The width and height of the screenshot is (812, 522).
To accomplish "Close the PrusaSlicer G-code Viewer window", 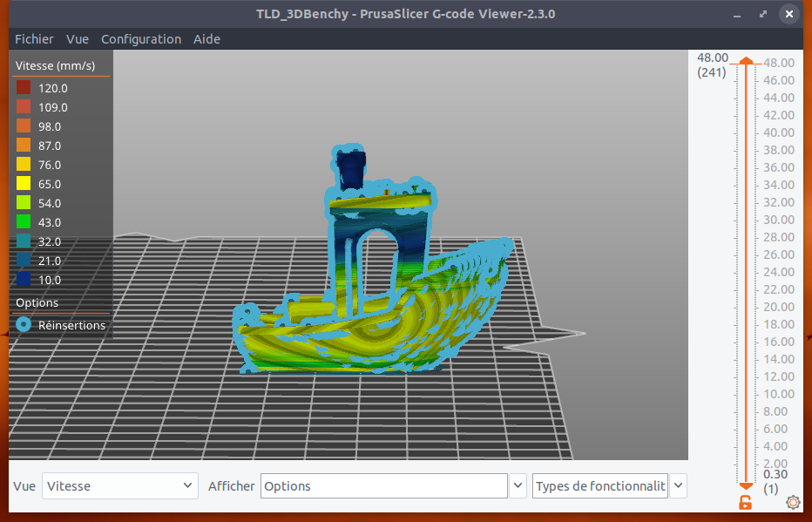I will point(788,14).
